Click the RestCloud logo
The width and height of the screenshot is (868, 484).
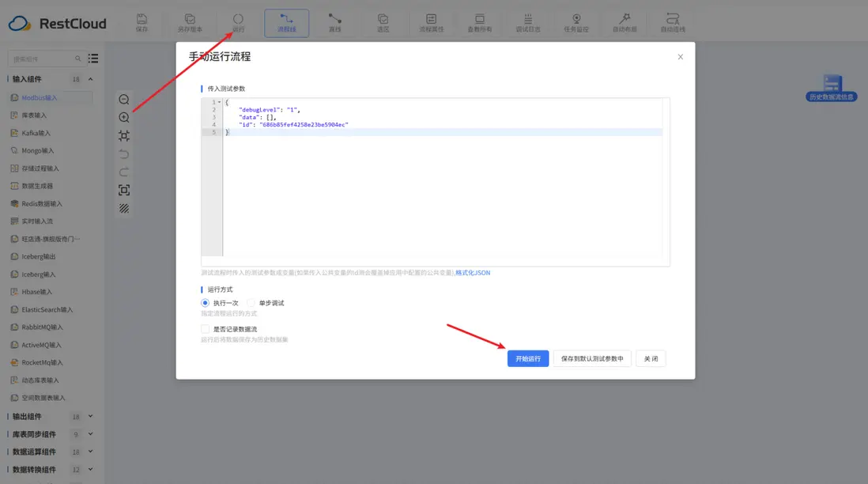(57, 24)
